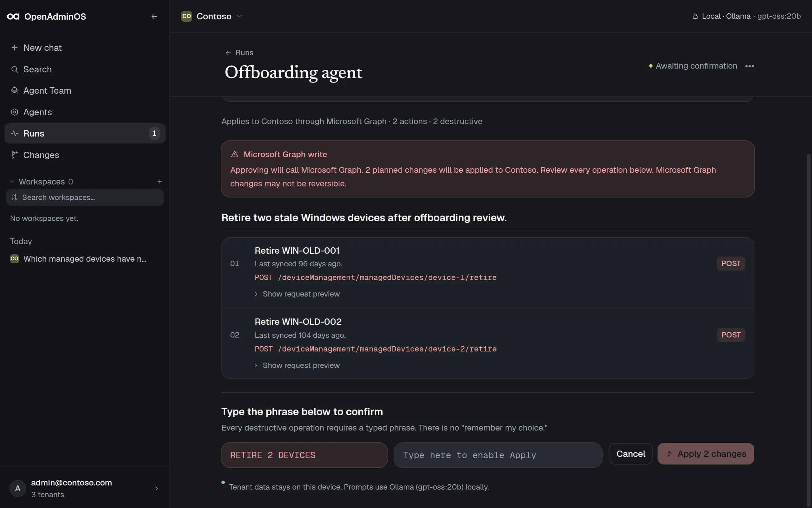Cancel the pending confirmation
The image size is (812, 508).
point(631,454)
